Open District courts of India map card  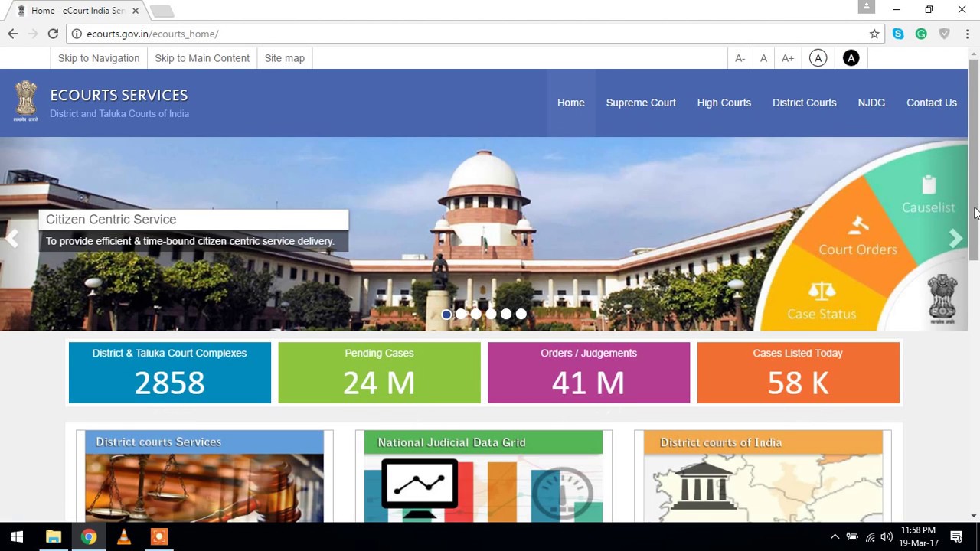tap(763, 476)
